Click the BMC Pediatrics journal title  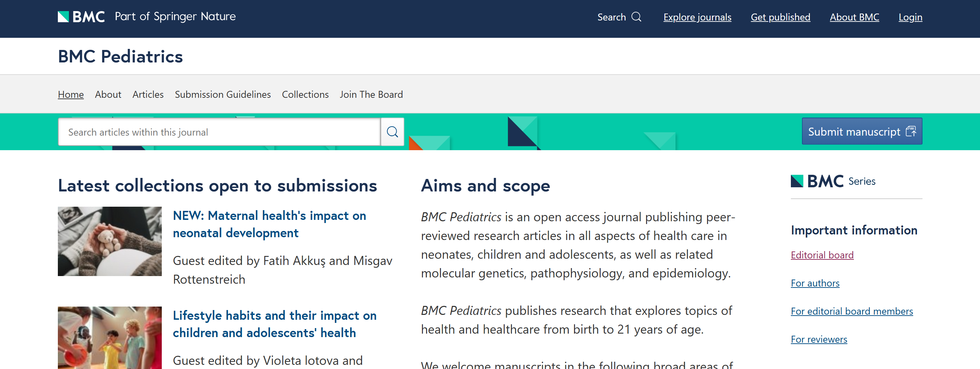(x=120, y=57)
